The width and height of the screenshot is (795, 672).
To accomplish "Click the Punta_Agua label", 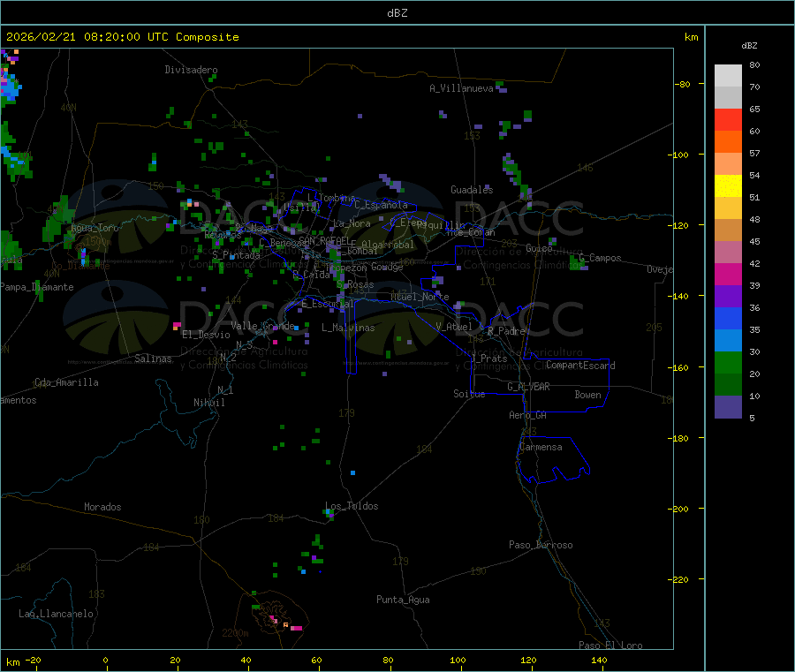I will pos(403,600).
